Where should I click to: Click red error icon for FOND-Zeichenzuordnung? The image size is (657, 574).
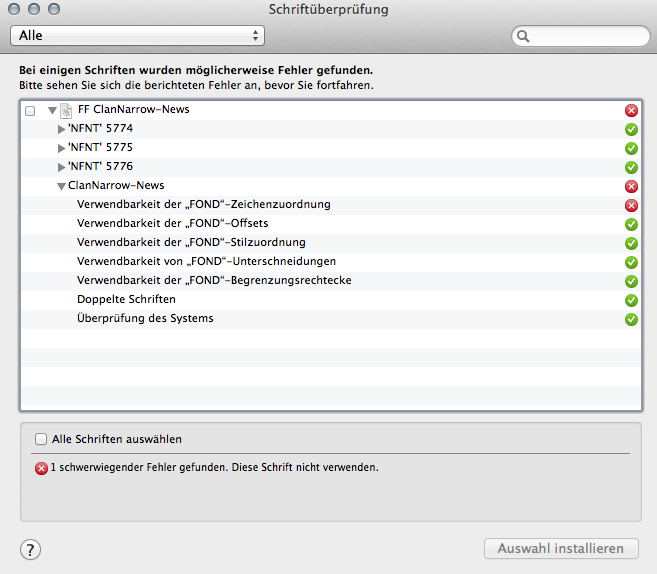pos(631,205)
